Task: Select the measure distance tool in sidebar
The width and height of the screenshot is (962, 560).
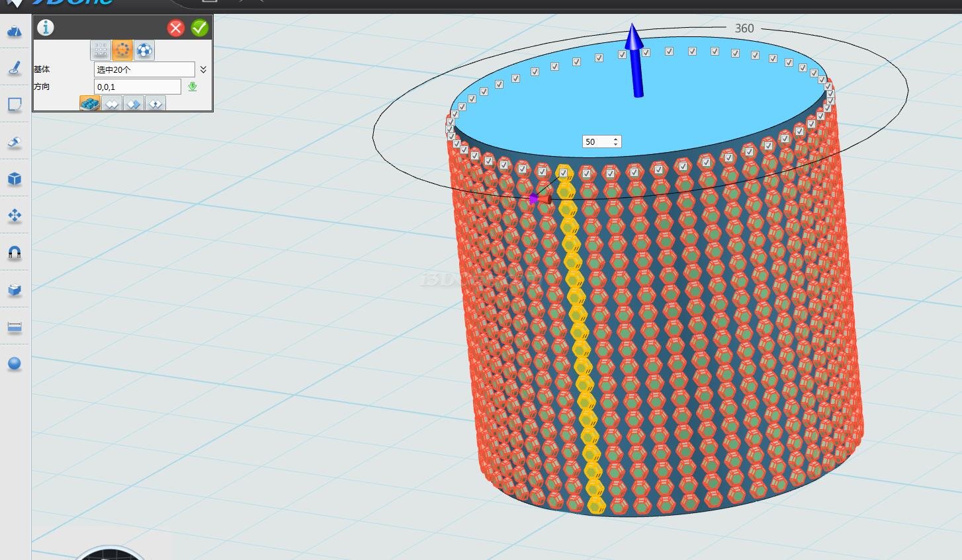Action: [x=14, y=327]
